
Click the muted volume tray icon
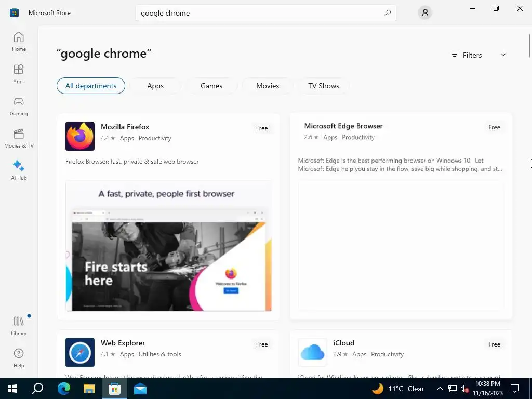click(464, 389)
